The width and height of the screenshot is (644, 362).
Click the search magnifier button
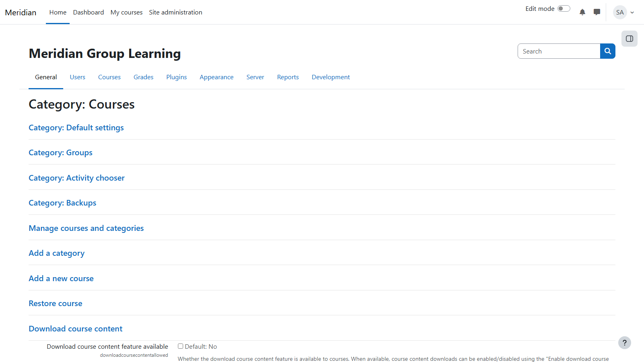point(608,51)
